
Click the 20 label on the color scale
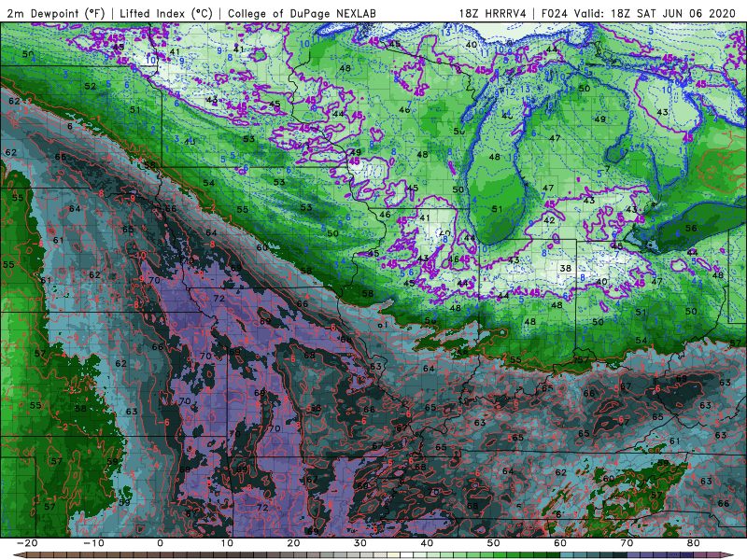293,543
